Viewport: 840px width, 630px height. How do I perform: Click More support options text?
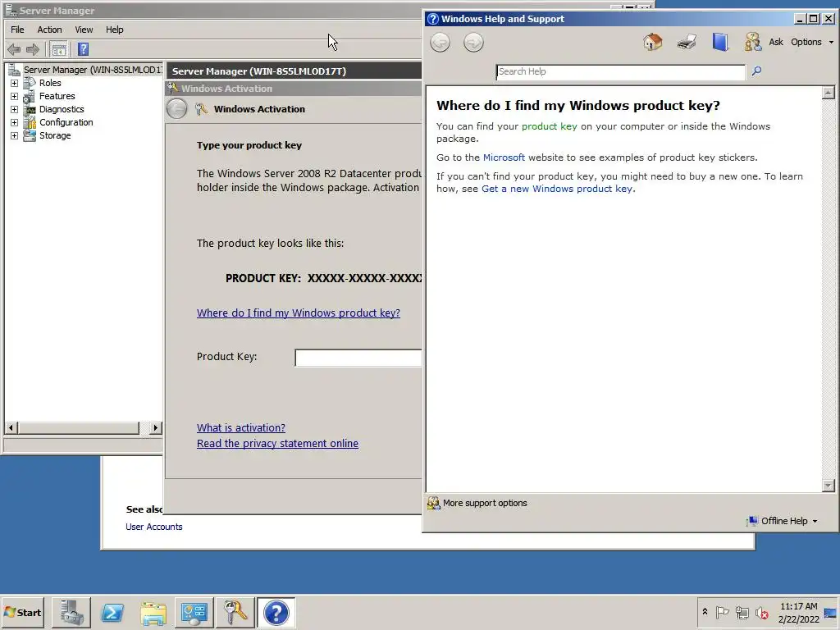click(485, 503)
